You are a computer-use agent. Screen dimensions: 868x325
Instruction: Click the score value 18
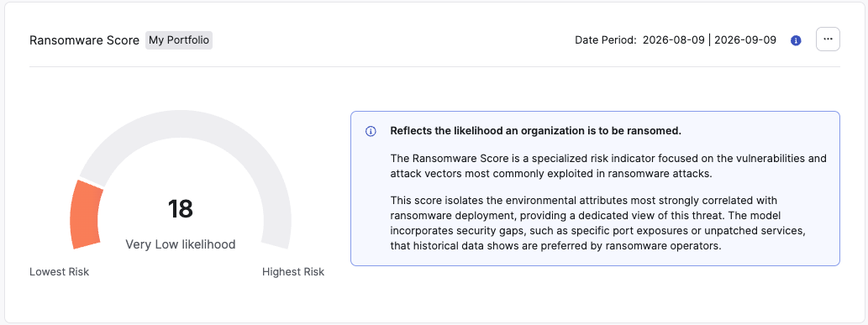[180, 209]
